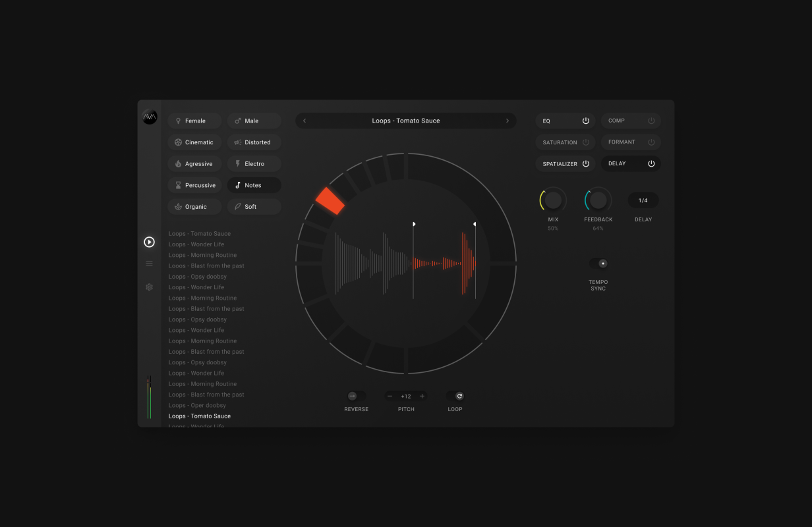
Task: Select the Percussive category tag
Action: click(x=194, y=186)
